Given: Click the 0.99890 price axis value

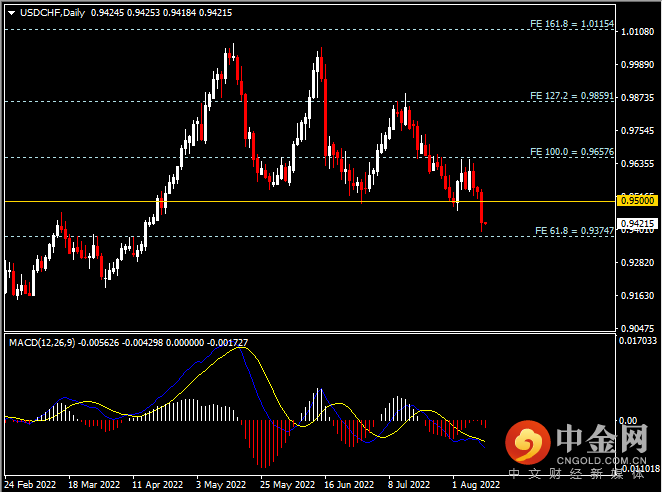Looking at the screenshot, I should 637,65.
